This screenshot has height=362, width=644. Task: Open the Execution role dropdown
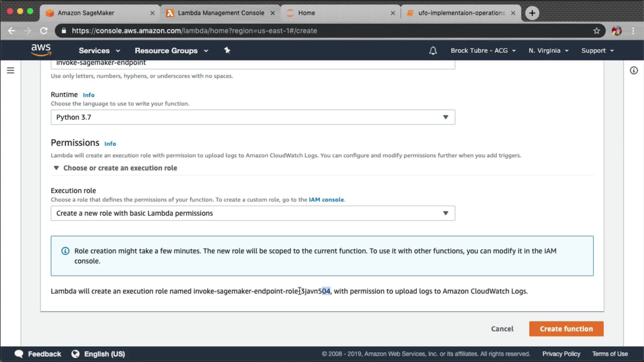[x=253, y=213]
